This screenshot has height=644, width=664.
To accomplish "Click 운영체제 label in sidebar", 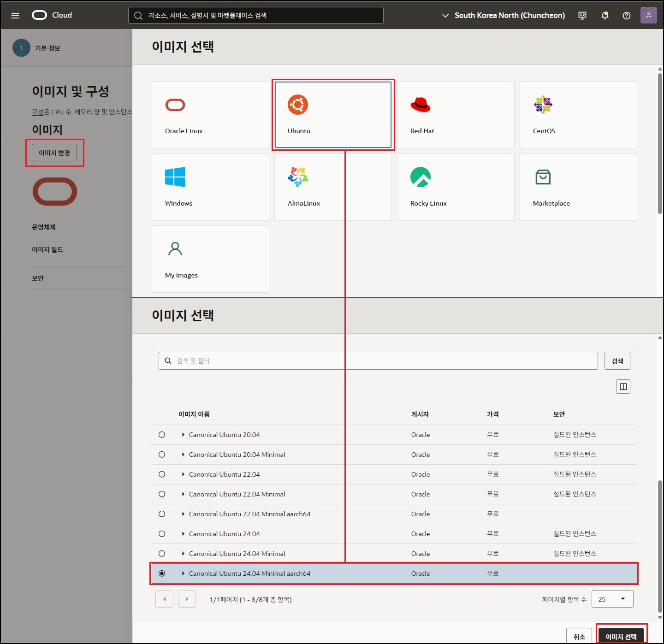I will tap(44, 227).
